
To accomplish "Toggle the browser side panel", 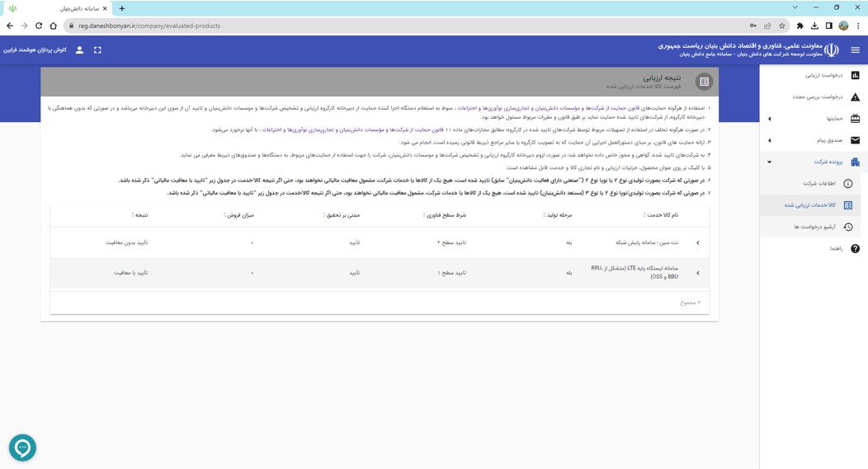I will 828,26.
